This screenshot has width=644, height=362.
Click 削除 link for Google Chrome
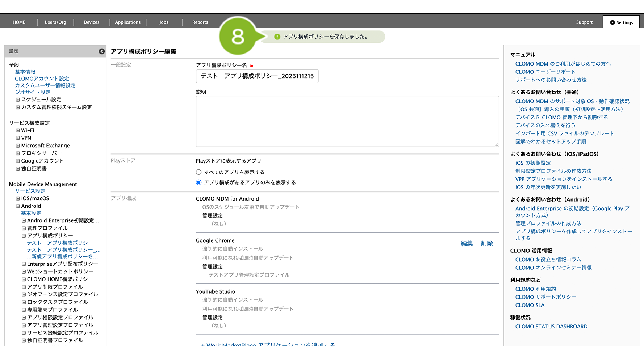487,244
